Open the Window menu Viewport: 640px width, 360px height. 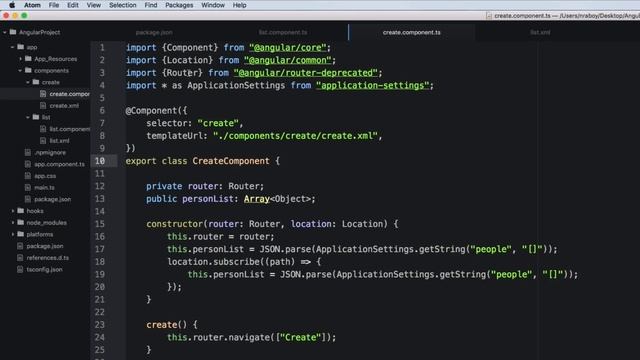[x=213, y=5]
